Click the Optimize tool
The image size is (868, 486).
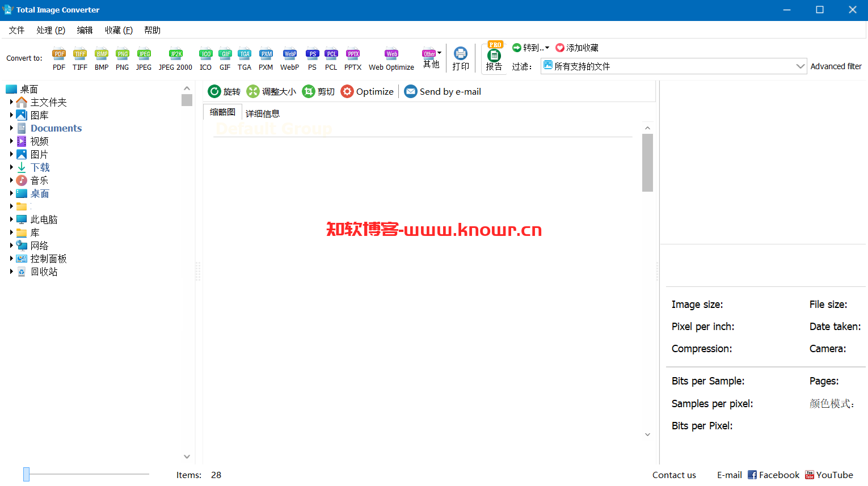(367, 91)
